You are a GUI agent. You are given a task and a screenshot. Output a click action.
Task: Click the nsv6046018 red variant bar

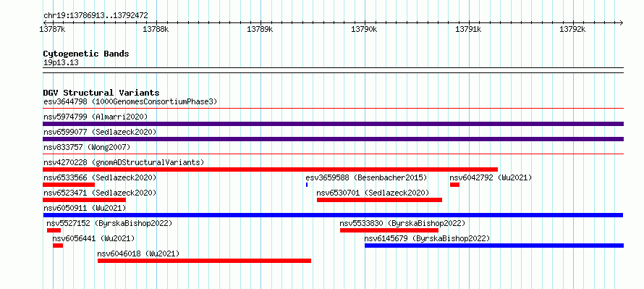(x=204, y=261)
